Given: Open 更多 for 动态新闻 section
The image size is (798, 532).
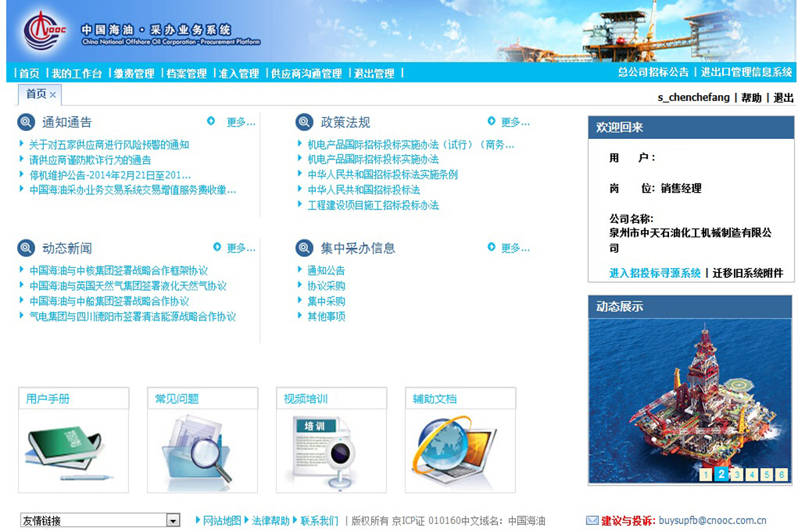Looking at the screenshot, I should (240, 248).
